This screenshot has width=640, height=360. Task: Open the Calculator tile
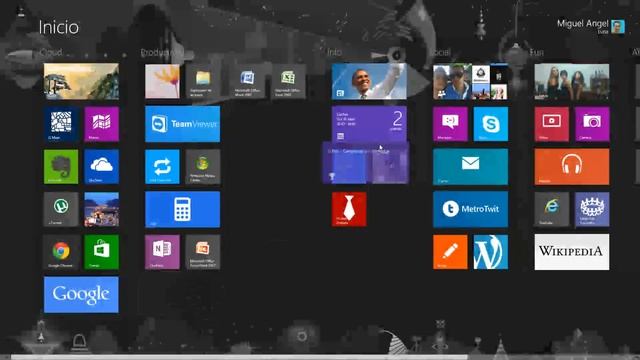click(x=182, y=209)
